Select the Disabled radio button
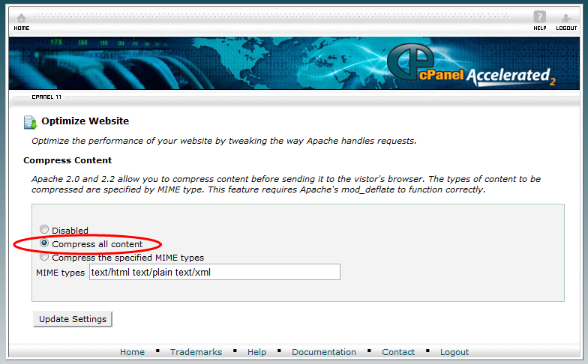This screenshot has width=588, height=364. point(44,229)
